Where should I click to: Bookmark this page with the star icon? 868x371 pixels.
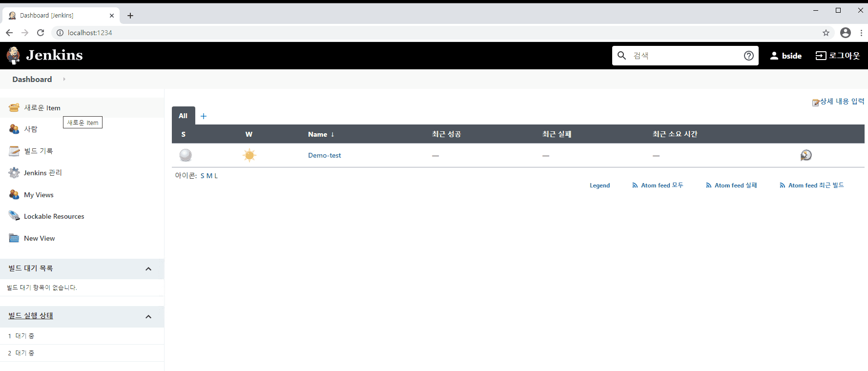(826, 33)
